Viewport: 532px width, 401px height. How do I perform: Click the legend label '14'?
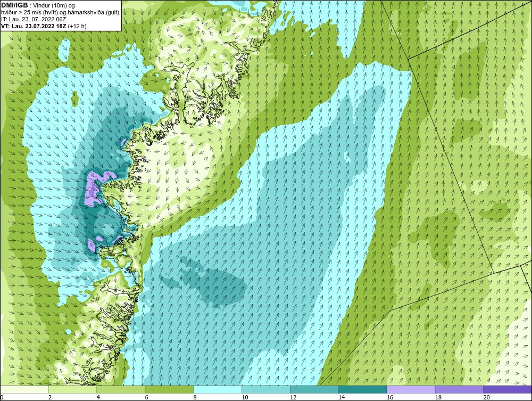pyautogui.click(x=342, y=397)
